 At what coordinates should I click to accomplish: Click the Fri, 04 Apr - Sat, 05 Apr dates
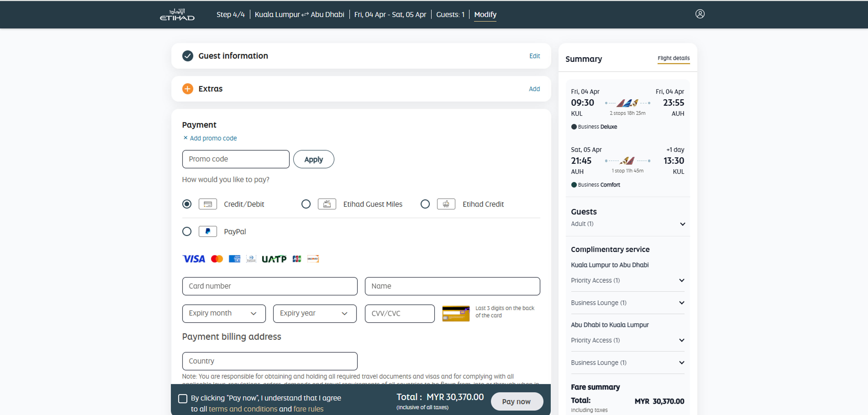[390, 14]
